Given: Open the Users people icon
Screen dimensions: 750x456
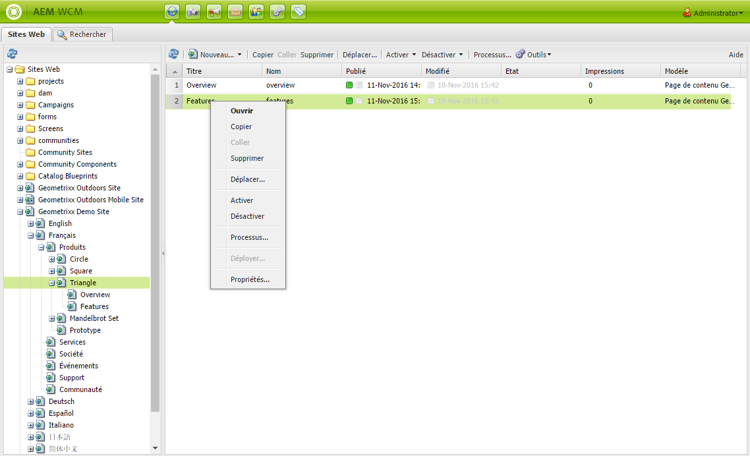Looking at the screenshot, I should [x=256, y=11].
